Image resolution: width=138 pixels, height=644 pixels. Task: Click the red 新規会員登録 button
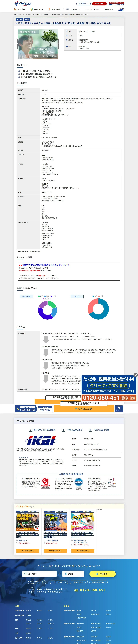coord(99,4)
